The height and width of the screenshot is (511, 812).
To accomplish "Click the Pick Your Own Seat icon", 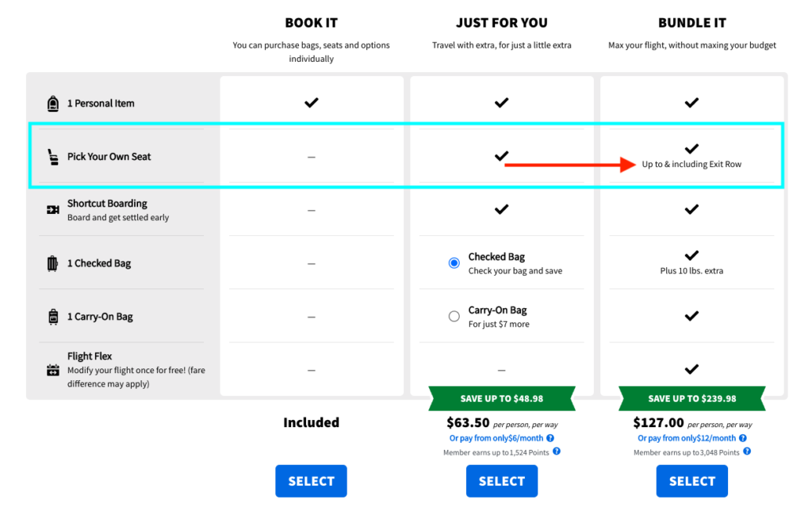I will (53, 157).
